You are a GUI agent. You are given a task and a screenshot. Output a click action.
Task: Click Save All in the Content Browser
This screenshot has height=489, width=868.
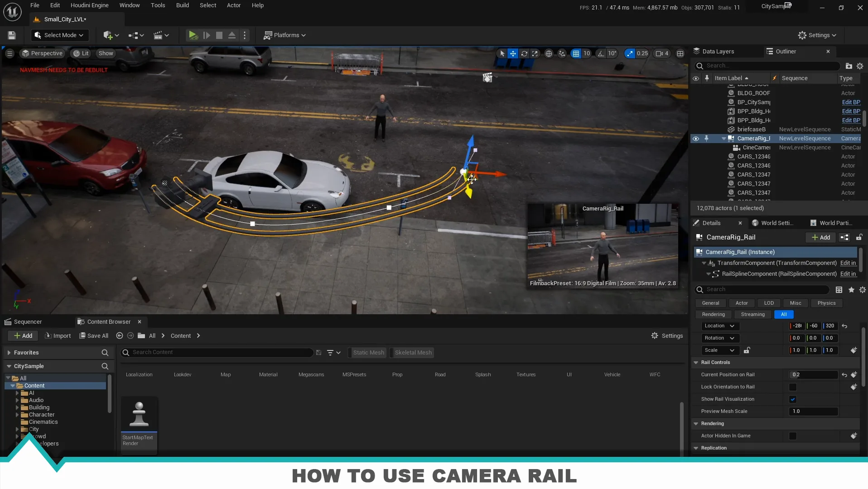(x=94, y=336)
